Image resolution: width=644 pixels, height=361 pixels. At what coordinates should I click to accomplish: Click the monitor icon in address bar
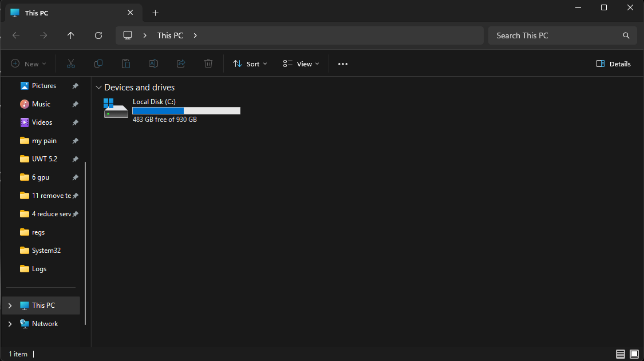[x=128, y=35]
